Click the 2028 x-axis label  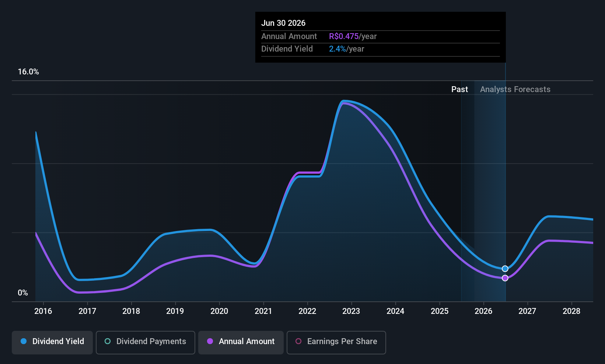click(x=571, y=311)
